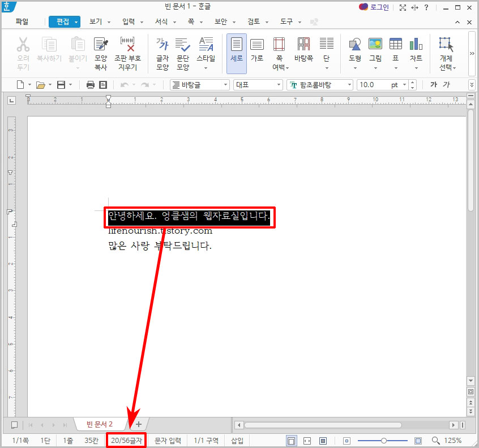Insert a 표 table

[396, 53]
